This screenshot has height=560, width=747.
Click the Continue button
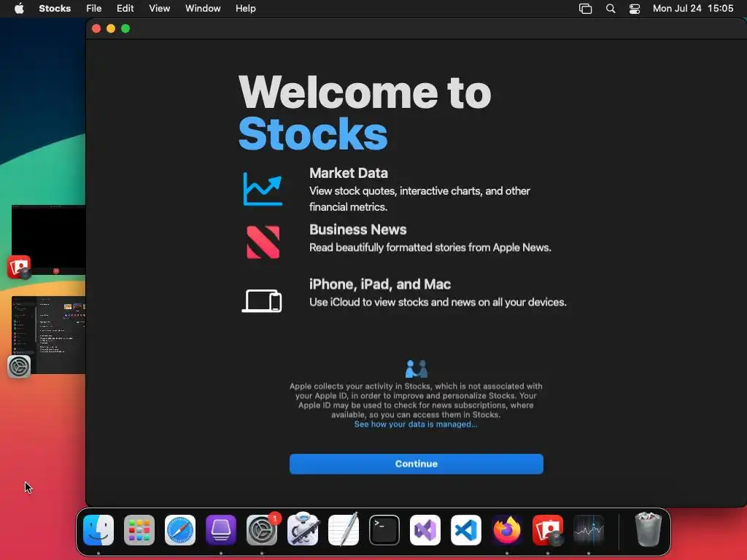(416, 464)
